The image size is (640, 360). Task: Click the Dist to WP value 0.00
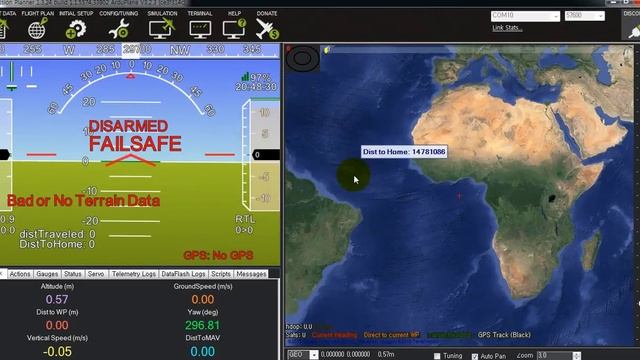(x=57, y=325)
